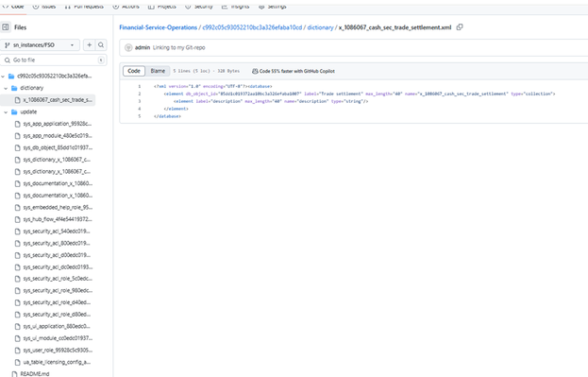This screenshot has width=588, height=377.
Task: Collapse the file tree side panel icon
Action: [x=6, y=27]
